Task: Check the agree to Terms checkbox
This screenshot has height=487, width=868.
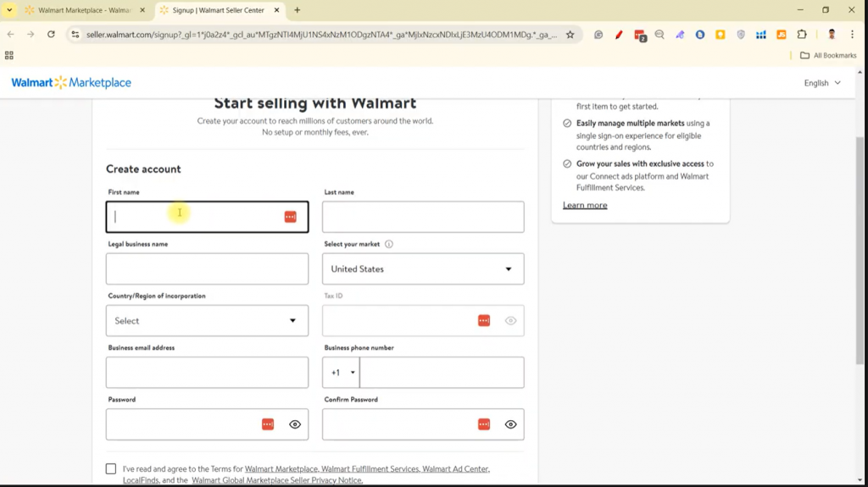Action: click(x=111, y=468)
